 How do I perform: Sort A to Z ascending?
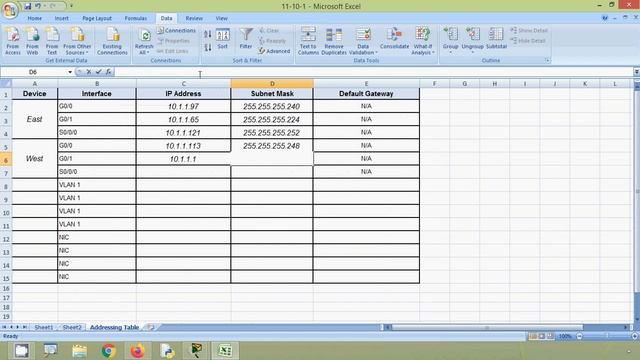tap(208, 34)
